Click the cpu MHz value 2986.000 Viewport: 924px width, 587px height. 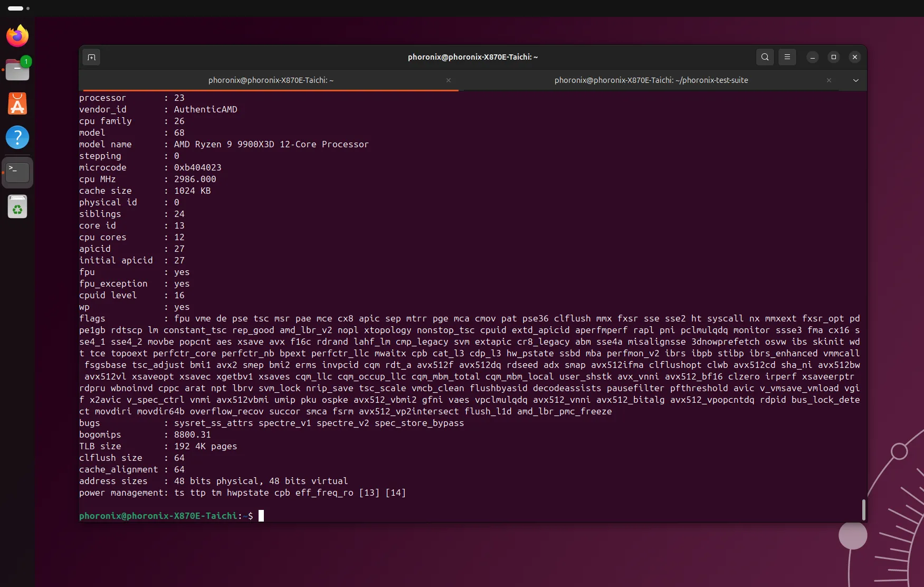coord(195,179)
